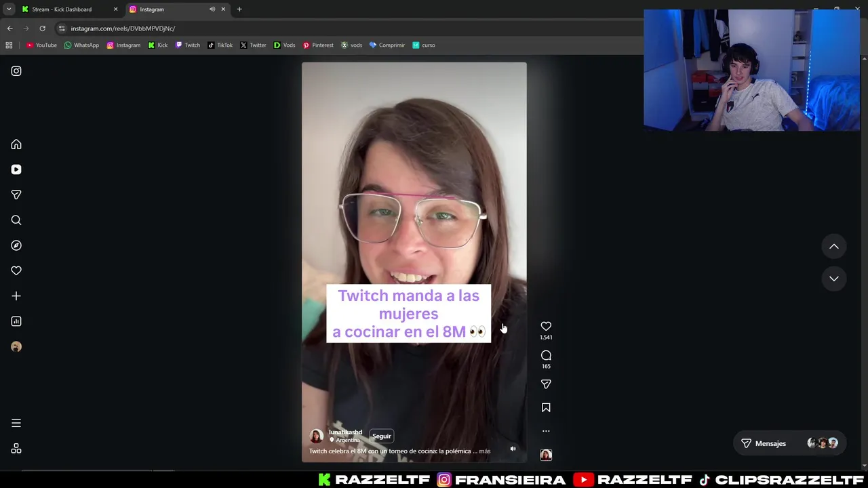Reload the current page
Viewport: 868px width, 488px height.
(42, 28)
